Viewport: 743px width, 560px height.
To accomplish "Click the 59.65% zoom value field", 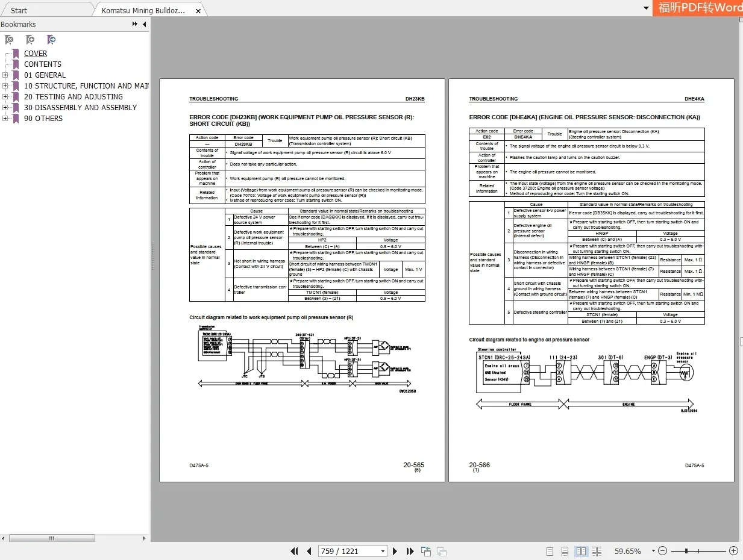I will [x=628, y=551].
